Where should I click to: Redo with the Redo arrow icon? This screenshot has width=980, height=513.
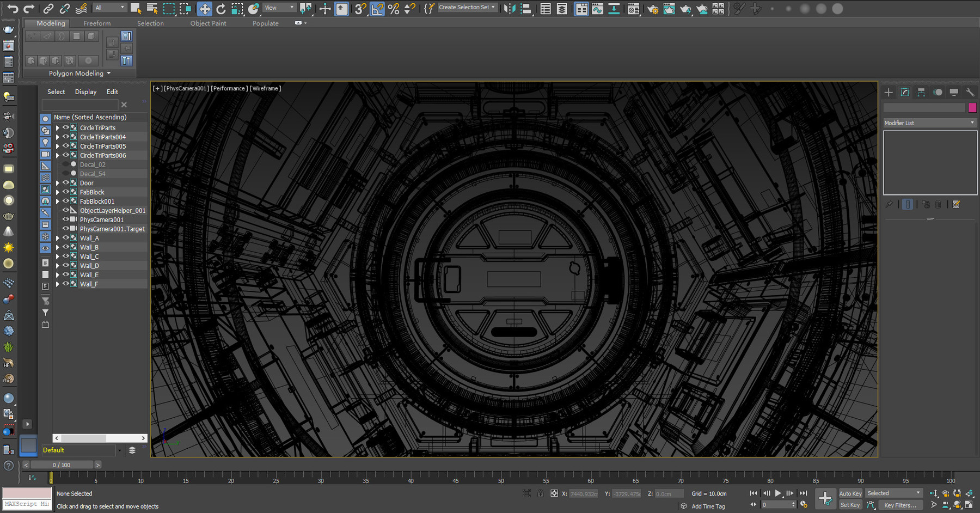point(29,8)
